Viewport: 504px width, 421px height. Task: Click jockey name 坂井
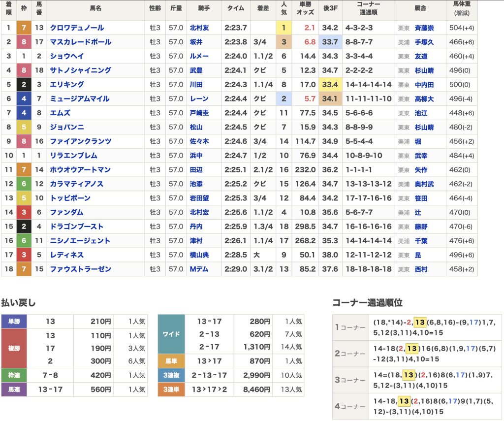tap(196, 42)
